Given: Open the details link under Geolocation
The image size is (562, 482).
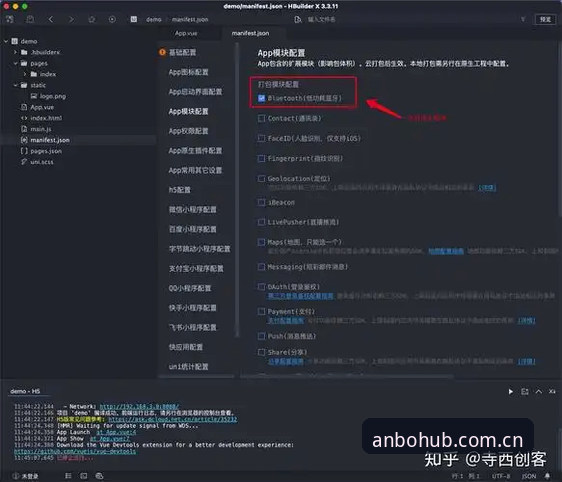Looking at the screenshot, I should [487, 187].
